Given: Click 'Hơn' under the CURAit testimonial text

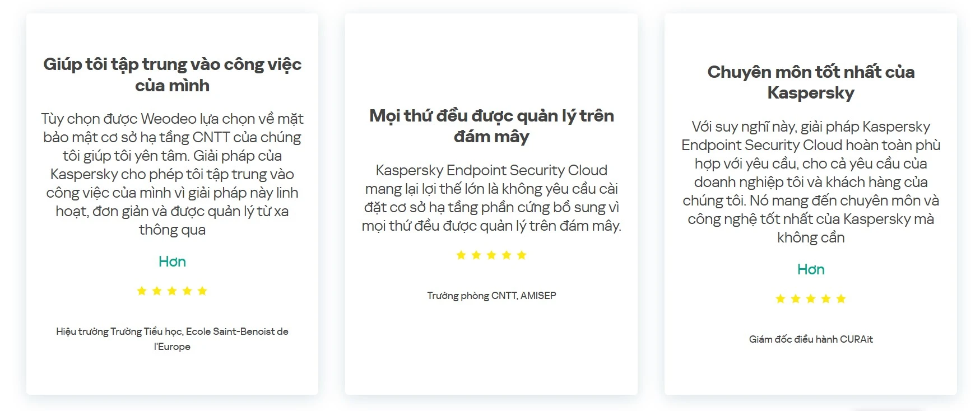Looking at the screenshot, I should pos(811,269).
